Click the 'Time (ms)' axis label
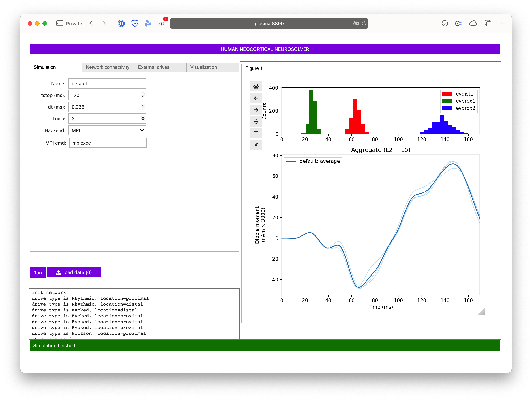Viewport: 532px width, 400px height. [381, 307]
